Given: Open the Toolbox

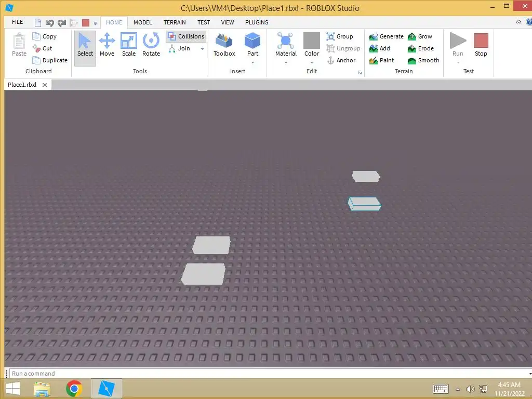Looking at the screenshot, I should 224,45.
